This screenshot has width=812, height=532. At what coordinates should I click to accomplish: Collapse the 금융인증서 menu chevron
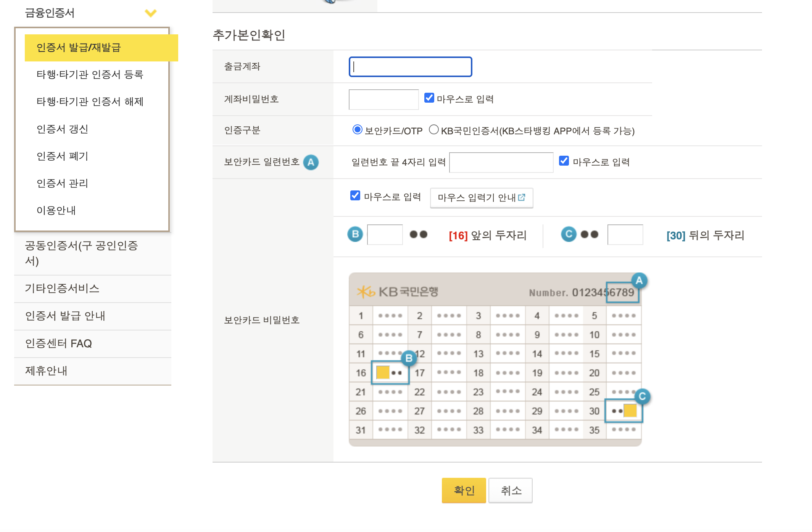tap(151, 13)
